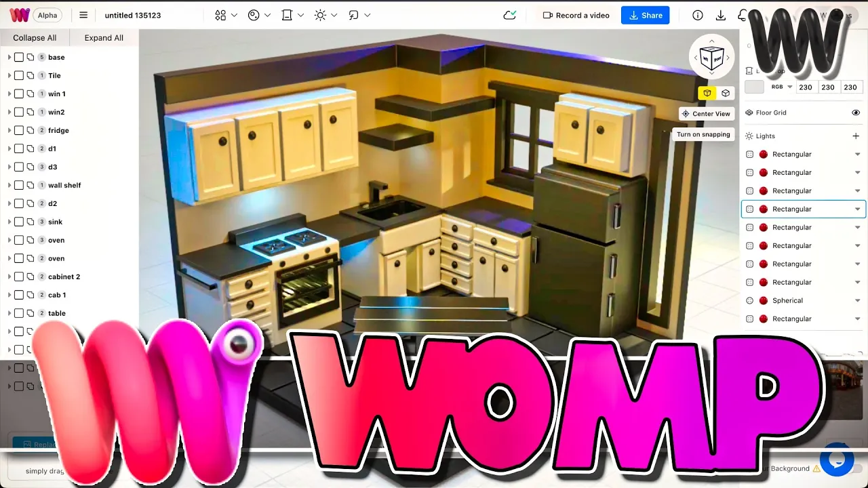Click the comment bubble icon in toolbar
This screenshot has height=488, width=868.
pyautogui.click(x=353, y=15)
